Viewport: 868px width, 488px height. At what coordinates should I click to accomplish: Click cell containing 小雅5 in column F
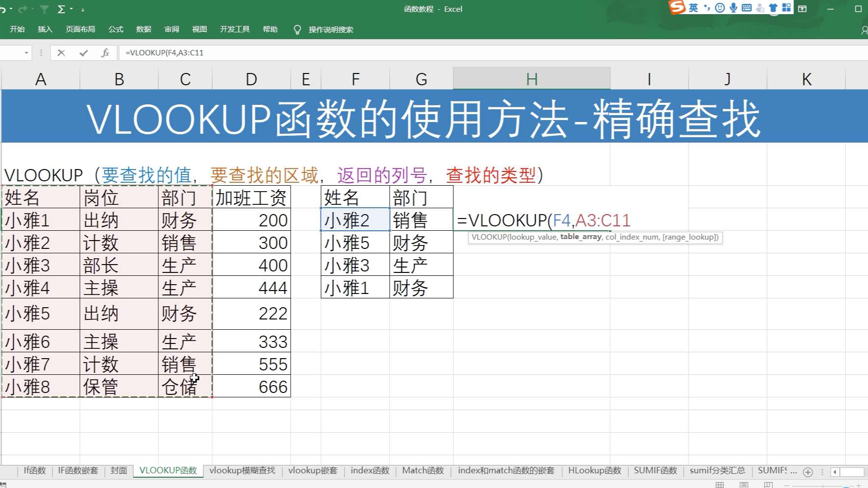tap(355, 243)
